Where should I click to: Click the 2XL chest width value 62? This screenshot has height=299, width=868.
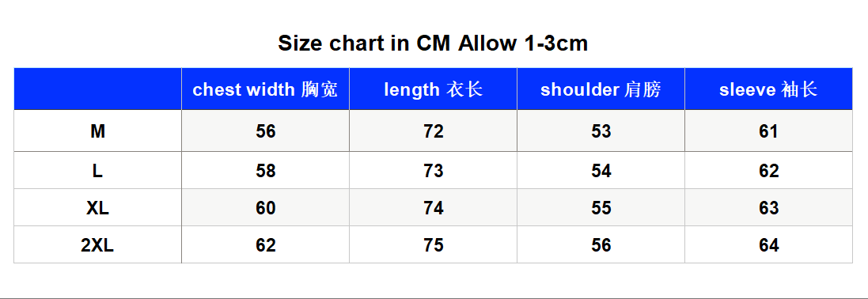coord(266,245)
